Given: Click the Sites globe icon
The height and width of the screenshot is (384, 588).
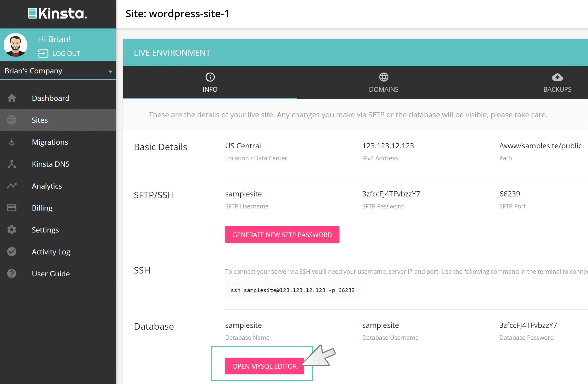Looking at the screenshot, I should point(12,120).
